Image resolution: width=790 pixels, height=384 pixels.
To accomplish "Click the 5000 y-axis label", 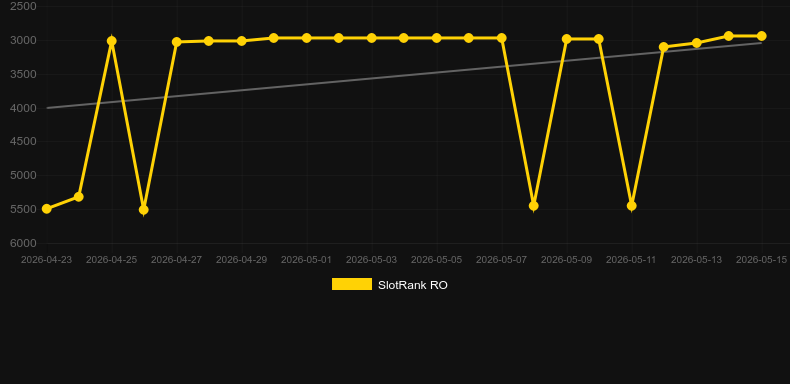I will [x=23, y=175].
